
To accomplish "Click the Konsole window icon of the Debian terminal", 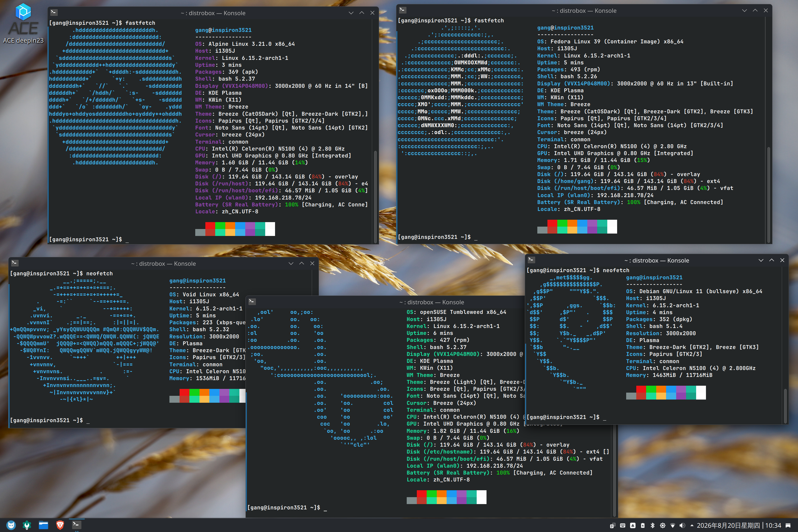I will coord(531,260).
